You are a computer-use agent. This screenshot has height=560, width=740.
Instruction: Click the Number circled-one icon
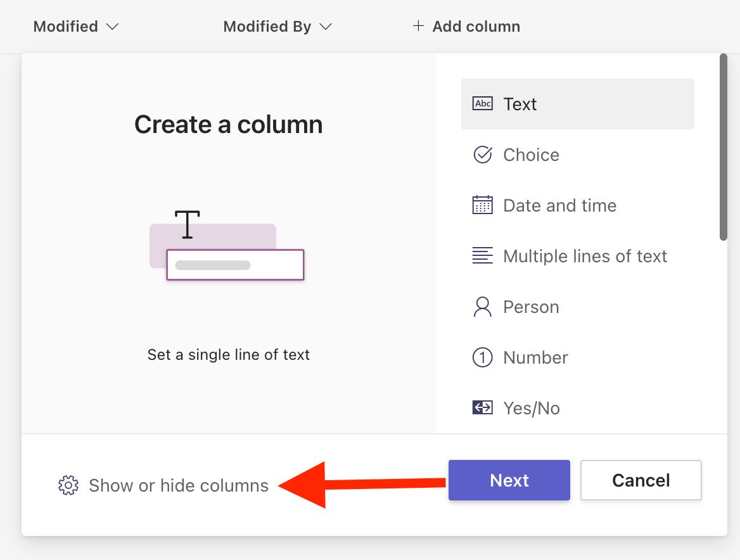483,357
